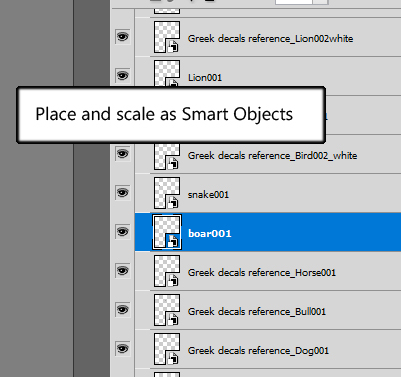Click the Horse001 smart object thumbnail
The width and height of the screenshot is (401, 377).
tap(167, 271)
